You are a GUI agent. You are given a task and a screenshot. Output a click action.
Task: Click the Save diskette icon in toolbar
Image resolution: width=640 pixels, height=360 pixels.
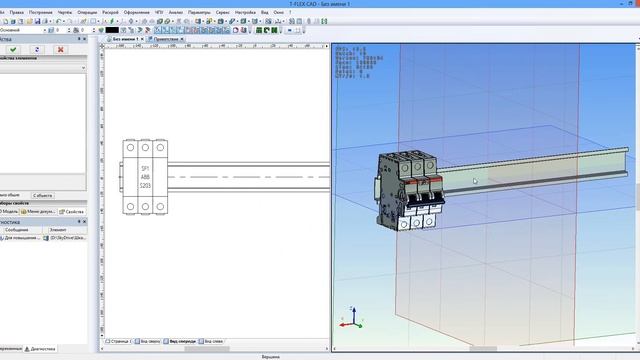point(37,21)
